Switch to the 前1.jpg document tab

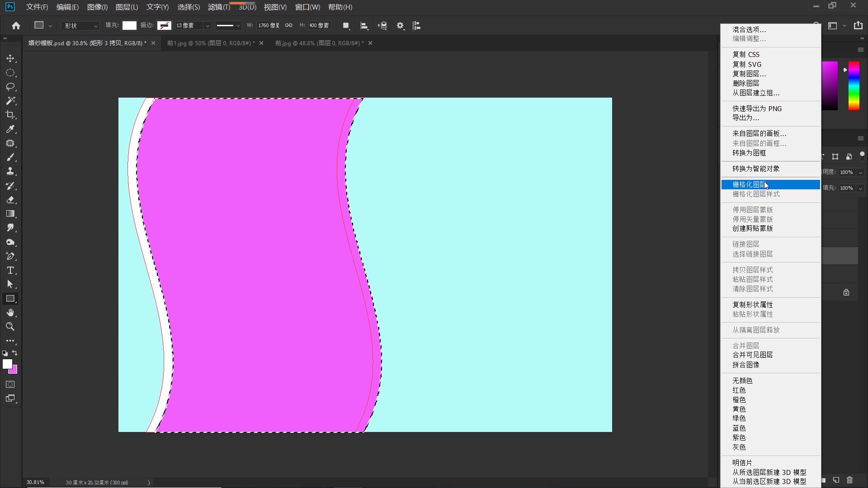[211, 43]
